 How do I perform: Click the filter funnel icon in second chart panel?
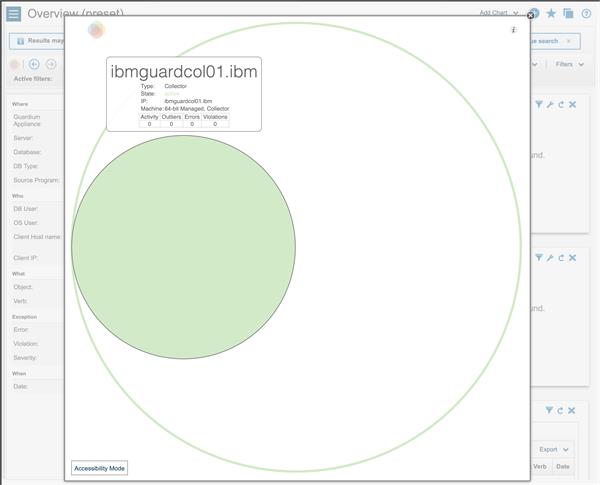539,258
